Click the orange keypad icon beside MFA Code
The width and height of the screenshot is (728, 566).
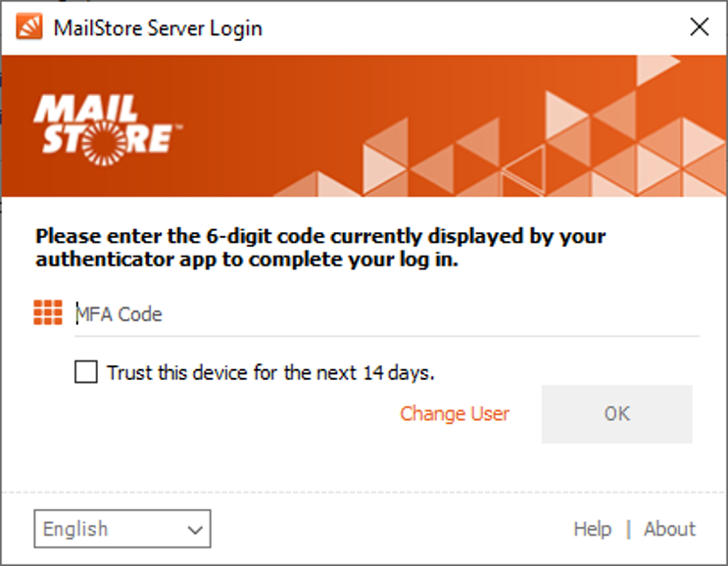coord(48,313)
